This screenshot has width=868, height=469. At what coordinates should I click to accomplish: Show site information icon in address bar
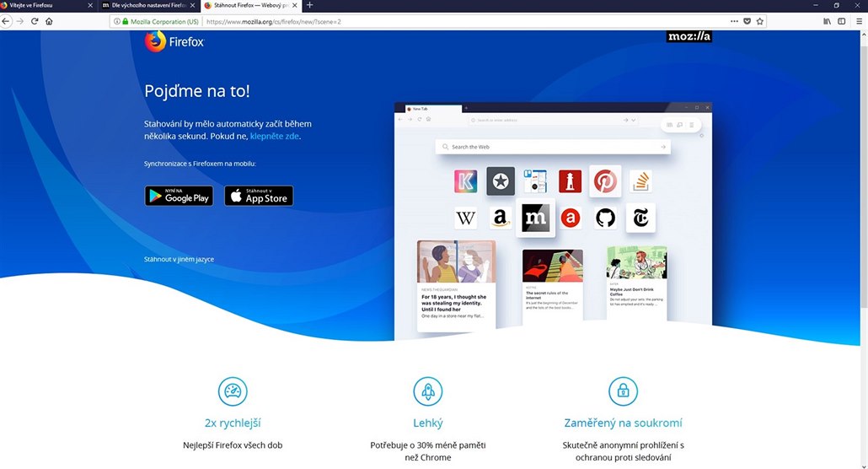tap(117, 22)
